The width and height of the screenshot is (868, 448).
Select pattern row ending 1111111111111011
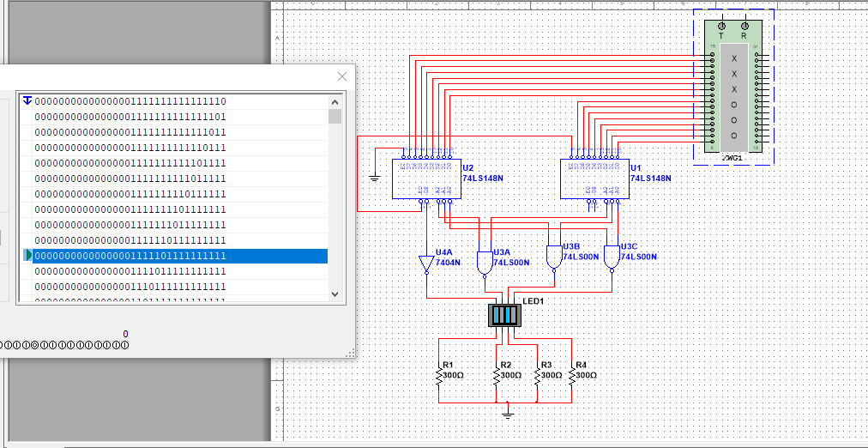[180, 133]
